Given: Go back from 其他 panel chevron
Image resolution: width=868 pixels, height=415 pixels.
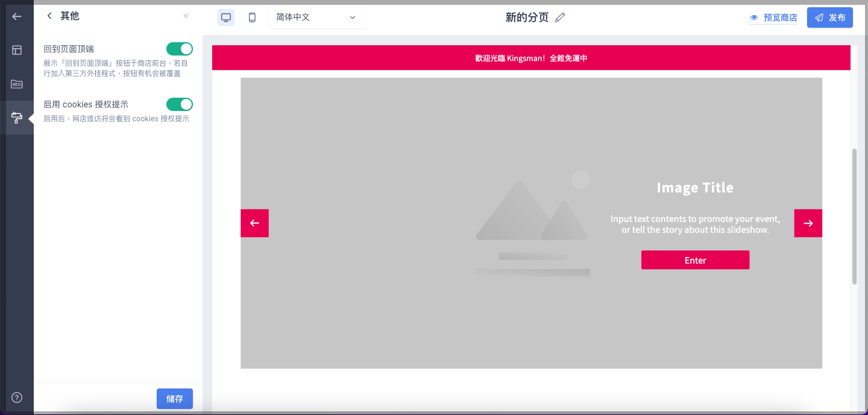Looking at the screenshot, I should [49, 16].
